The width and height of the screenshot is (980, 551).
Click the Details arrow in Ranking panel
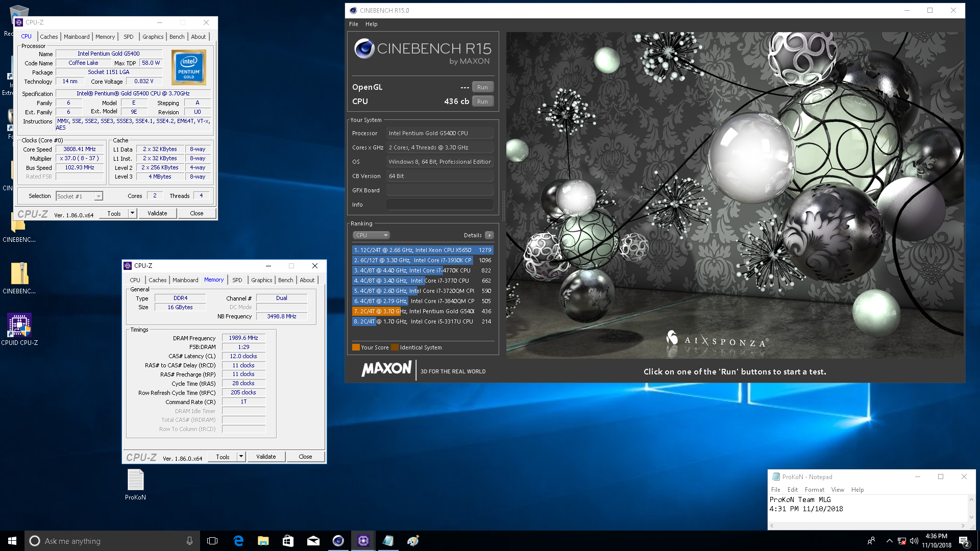pyautogui.click(x=489, y=235)
